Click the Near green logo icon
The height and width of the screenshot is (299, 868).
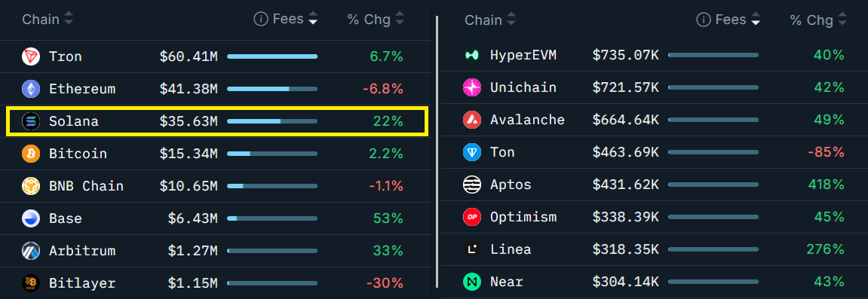(x=472, y=282)
